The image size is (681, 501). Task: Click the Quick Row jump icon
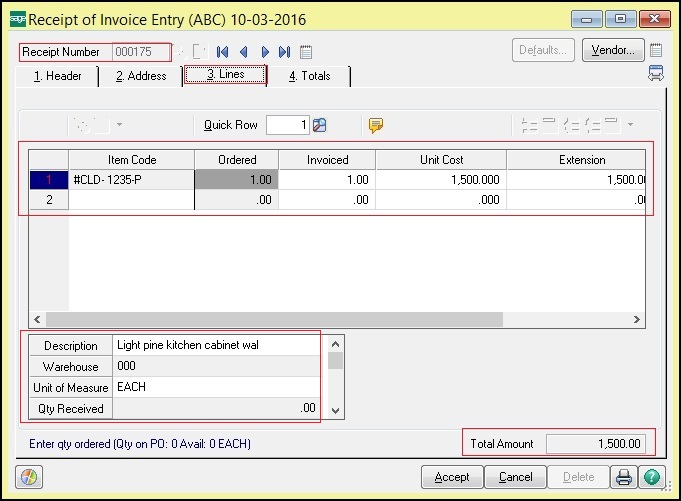click(320, 125)
